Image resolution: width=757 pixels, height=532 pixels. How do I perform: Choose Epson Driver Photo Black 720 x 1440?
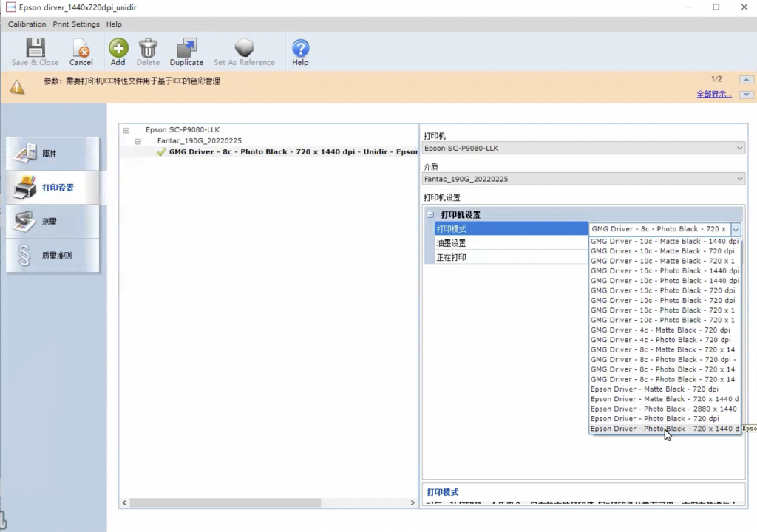(665, 429)
